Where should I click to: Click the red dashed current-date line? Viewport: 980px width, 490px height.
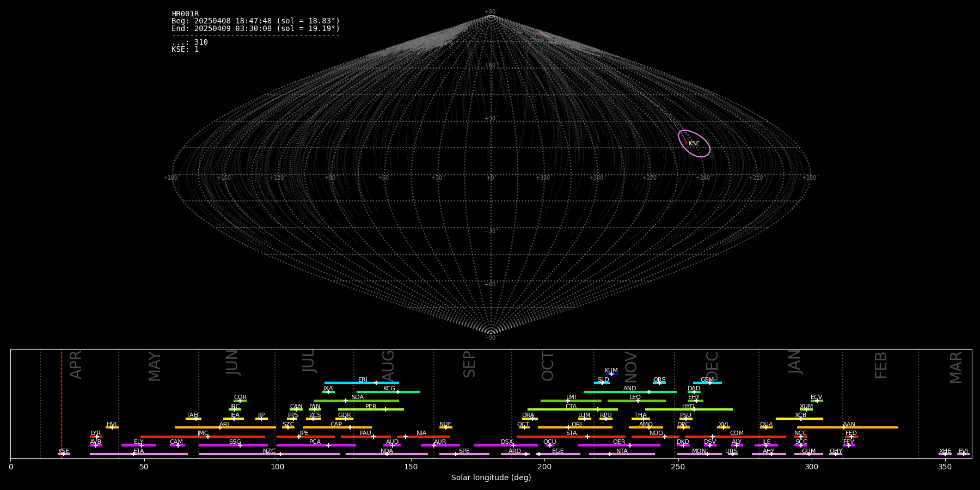[x=62, y=403]
